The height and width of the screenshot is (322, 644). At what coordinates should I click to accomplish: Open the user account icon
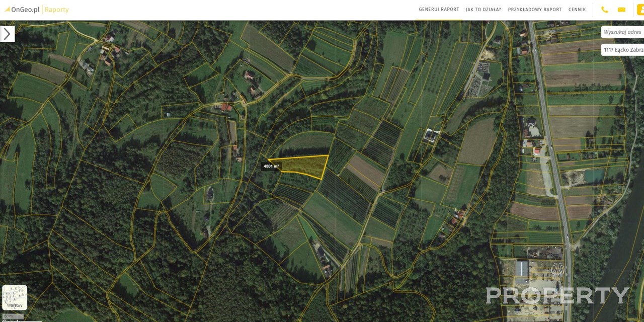[640, 10]
